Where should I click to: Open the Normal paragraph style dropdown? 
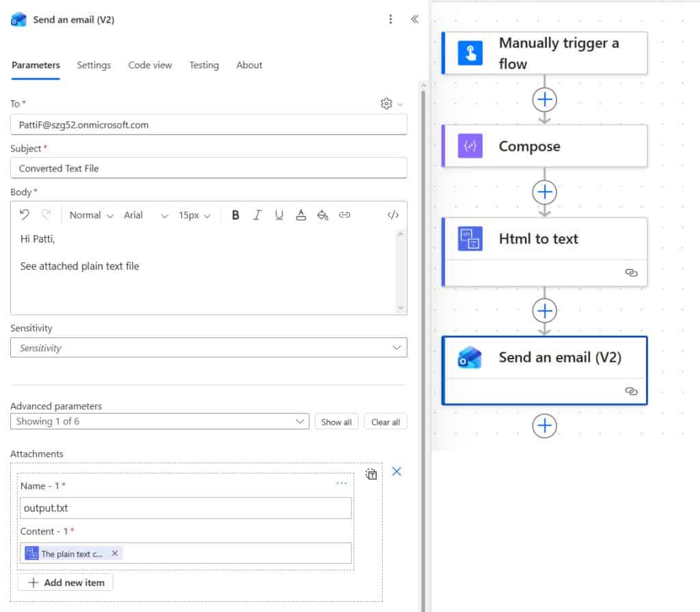tap(91, 215)
